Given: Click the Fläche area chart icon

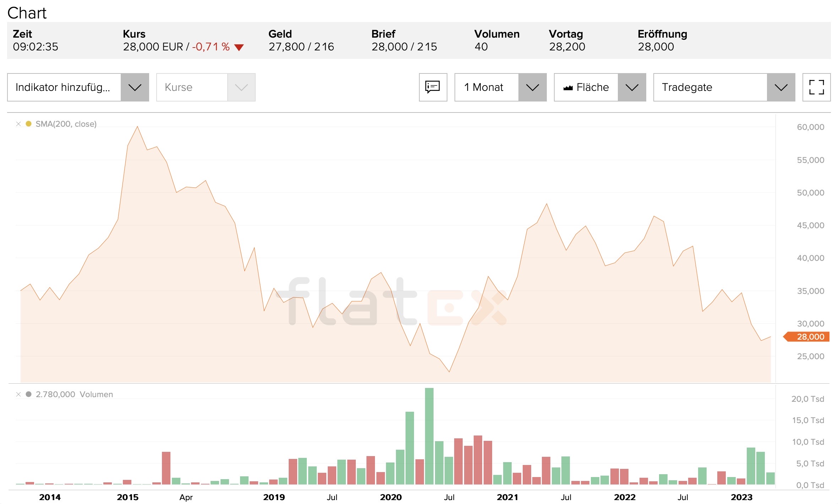Looking at the screenshot, I should tap(568, 88).
